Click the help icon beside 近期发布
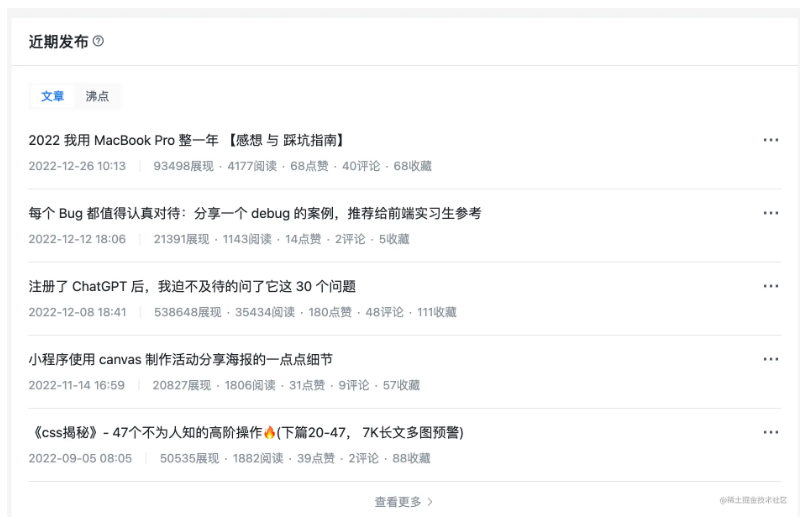 coord(98,41)
